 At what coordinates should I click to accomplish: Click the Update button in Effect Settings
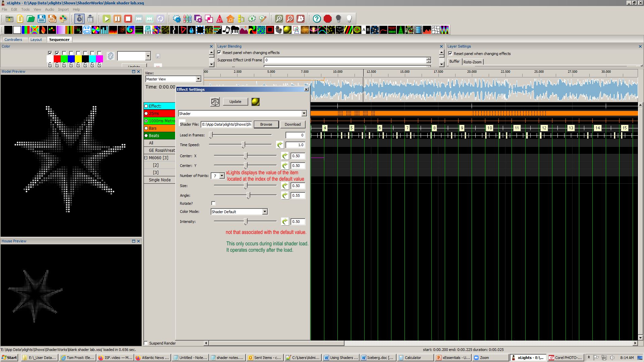point(235,102)
